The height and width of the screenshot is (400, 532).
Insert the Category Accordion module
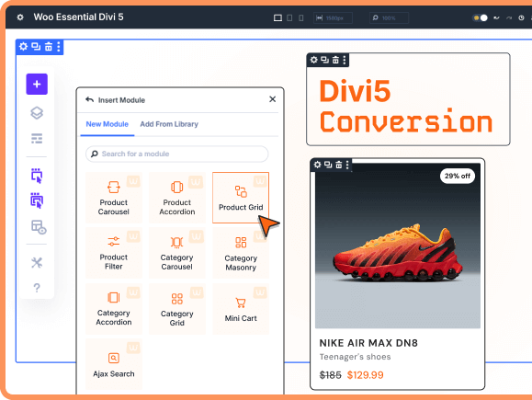point(114,308)
